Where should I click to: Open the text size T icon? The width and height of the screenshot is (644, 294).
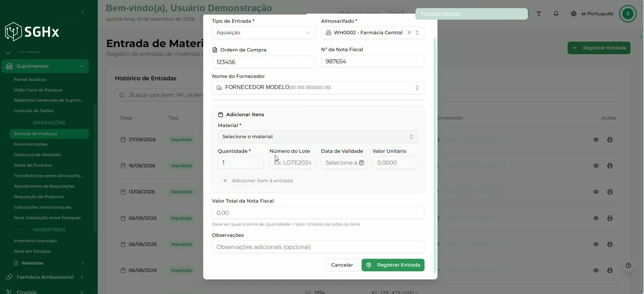[x=539, y=14]
